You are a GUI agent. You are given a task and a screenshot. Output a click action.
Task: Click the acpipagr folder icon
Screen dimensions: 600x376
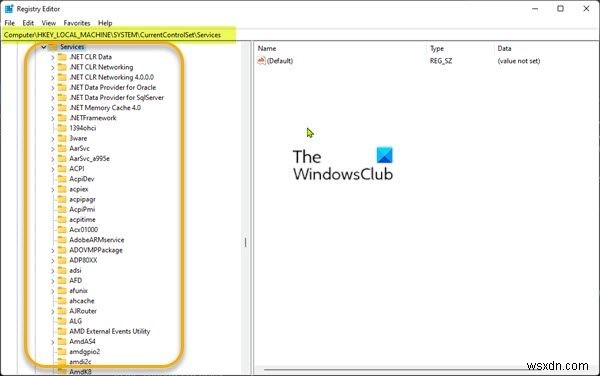pos(62,199)
